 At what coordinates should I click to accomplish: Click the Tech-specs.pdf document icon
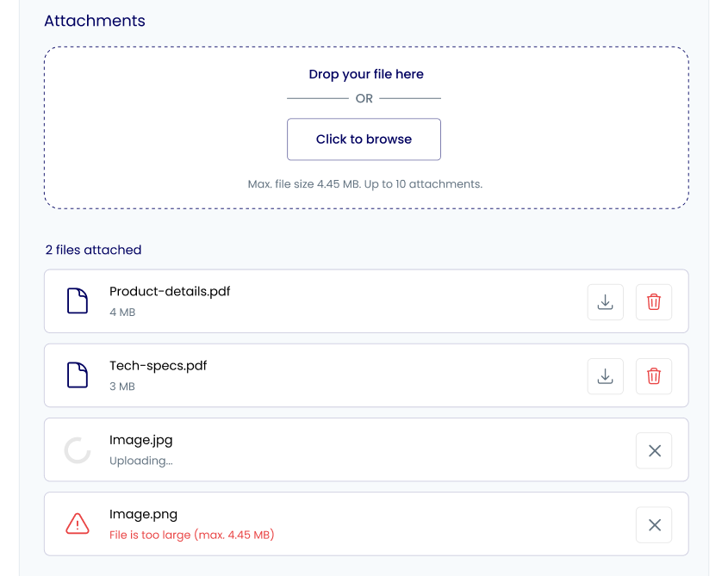77,375
